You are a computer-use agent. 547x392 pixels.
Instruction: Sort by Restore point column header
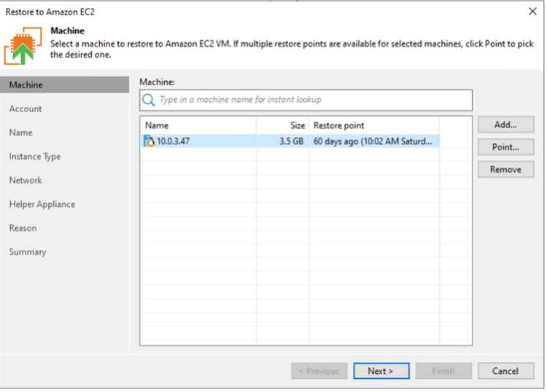(x=374, y=125)
